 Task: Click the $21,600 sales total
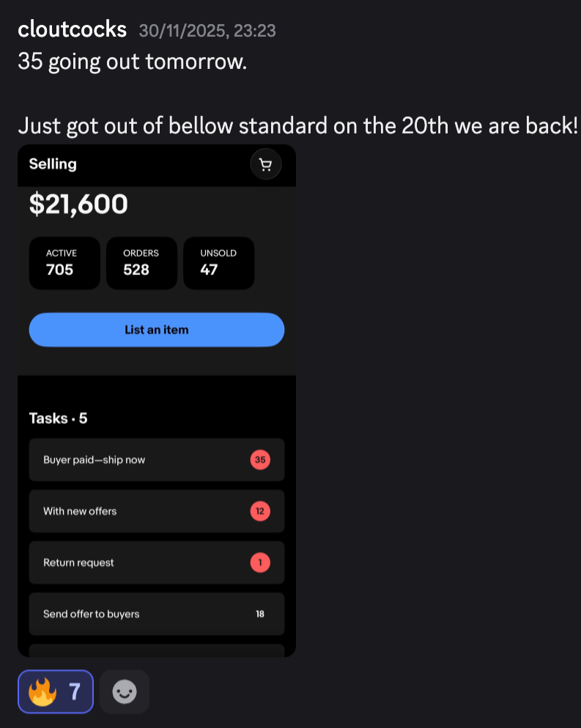point(78,205)
